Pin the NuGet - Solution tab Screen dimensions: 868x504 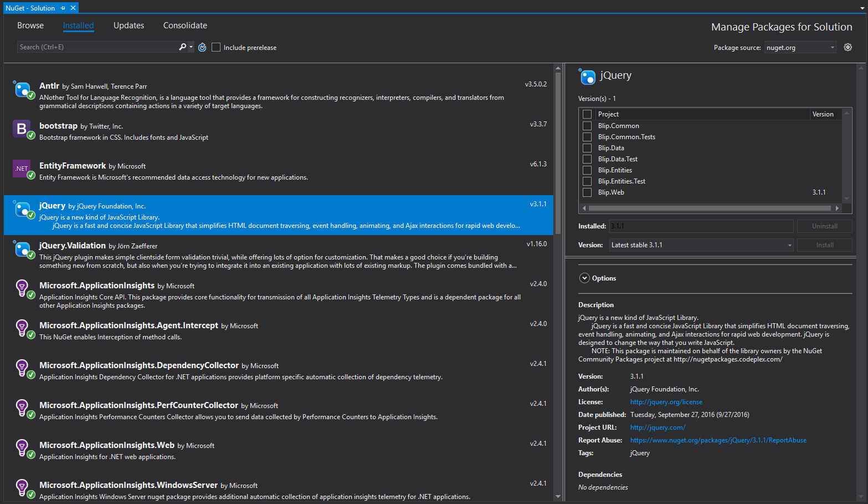pyautogui.click(x=63, y=8)
